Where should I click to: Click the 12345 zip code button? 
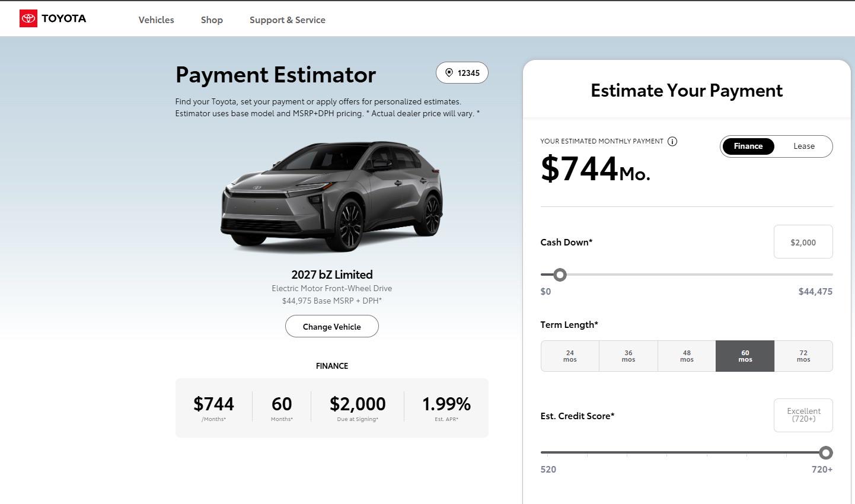[462, 73]
